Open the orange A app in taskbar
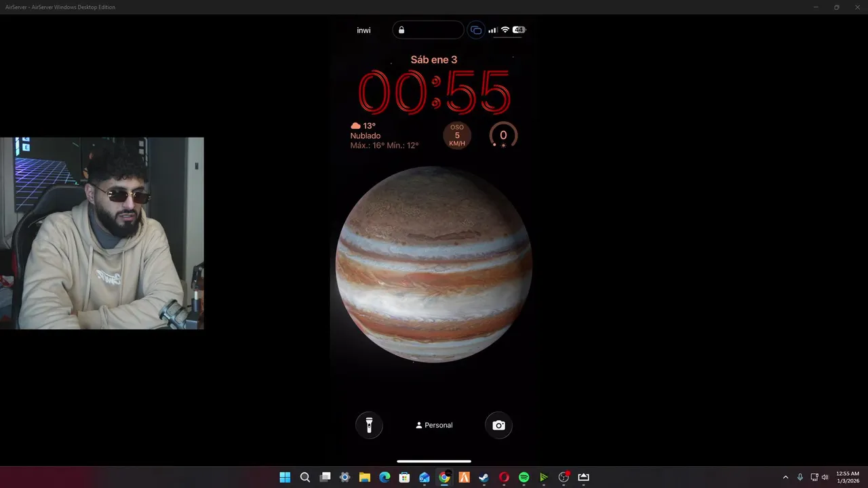Image resolution: width=868 pixels, height=488 pixels. [x=464, y=477]
